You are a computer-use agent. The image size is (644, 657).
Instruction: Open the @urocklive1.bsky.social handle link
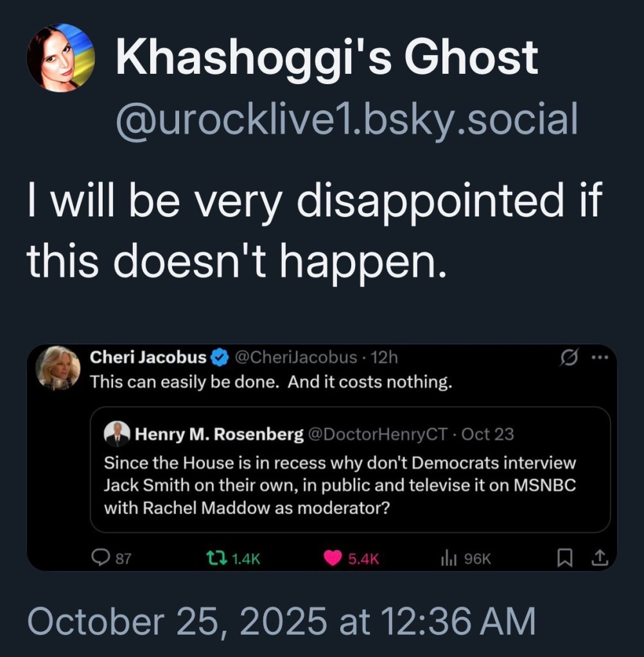point(346,119)
